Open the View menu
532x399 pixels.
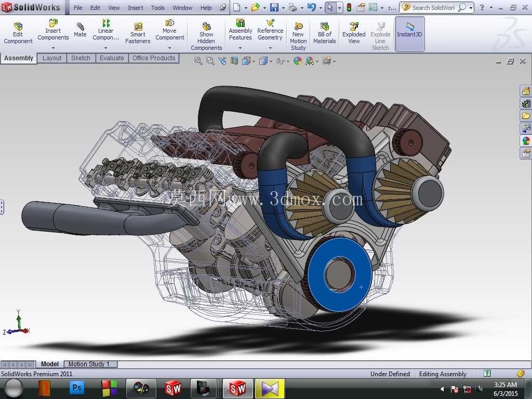tap(114, 7)
